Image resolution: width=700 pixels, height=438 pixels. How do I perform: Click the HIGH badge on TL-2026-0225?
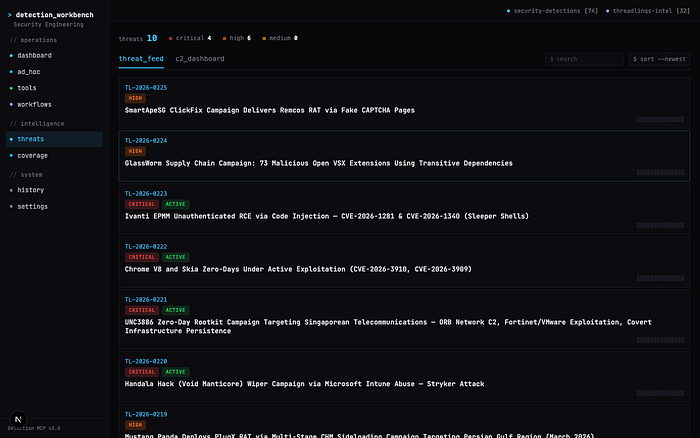coord(135,98)
